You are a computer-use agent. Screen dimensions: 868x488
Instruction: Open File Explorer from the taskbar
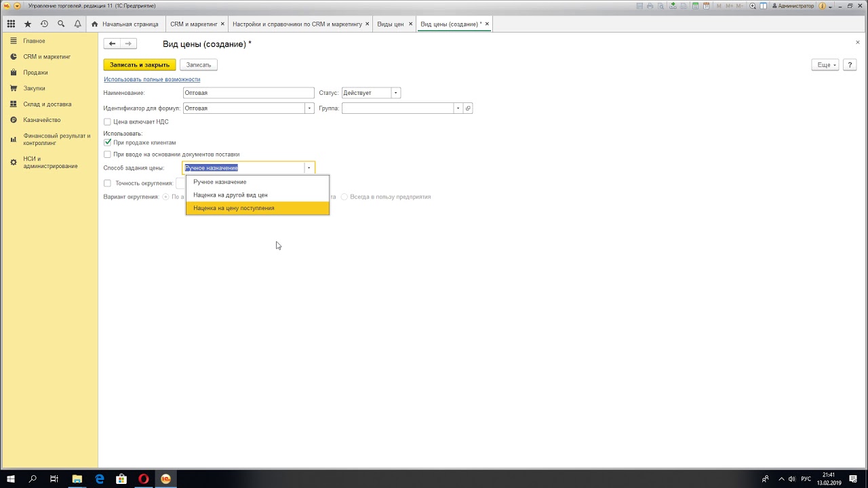(77, 479)
